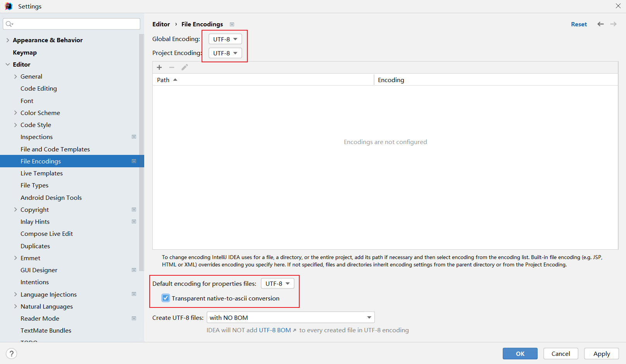
Task: Open the Project Encoding dropdown
Action: 225,53
